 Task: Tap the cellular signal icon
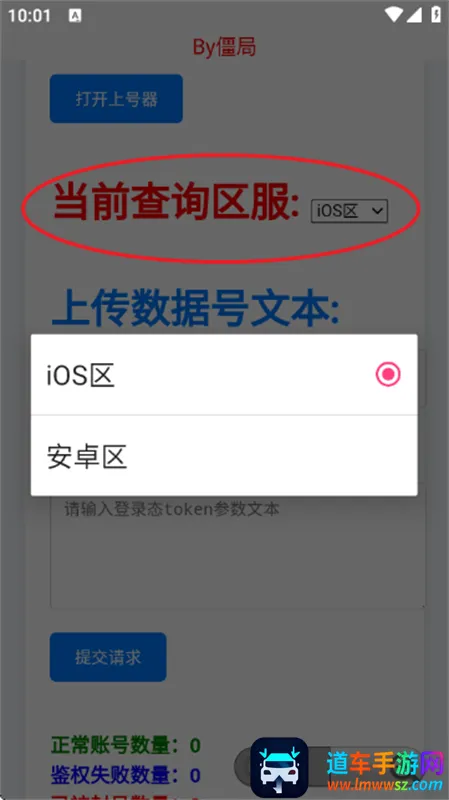point(414,15)
